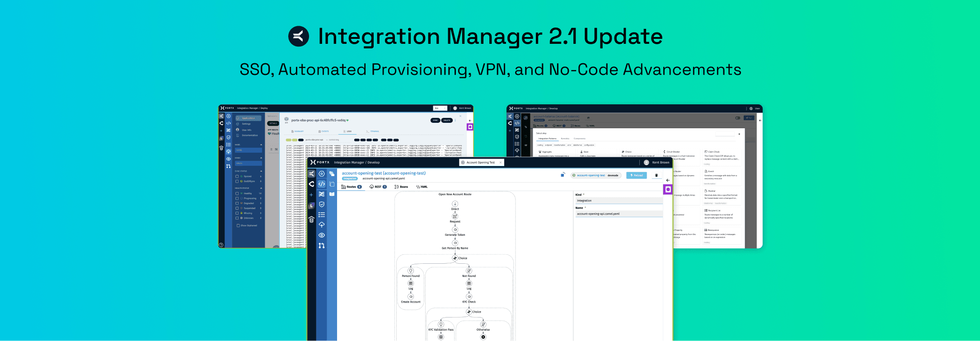This screenshot has height=341, width=980.
Task: Close the Account Opening Test tab
Action: click(x=501, y=163)
